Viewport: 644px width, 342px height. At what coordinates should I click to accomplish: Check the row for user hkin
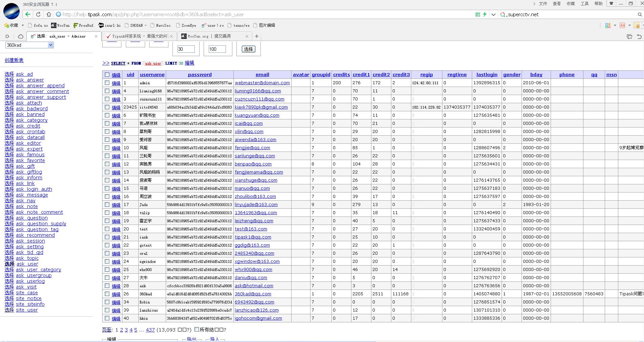pyautogui.click(x=107, y=318)
